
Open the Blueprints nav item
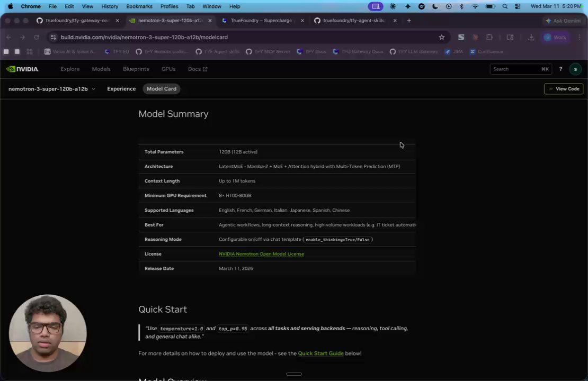136,69
